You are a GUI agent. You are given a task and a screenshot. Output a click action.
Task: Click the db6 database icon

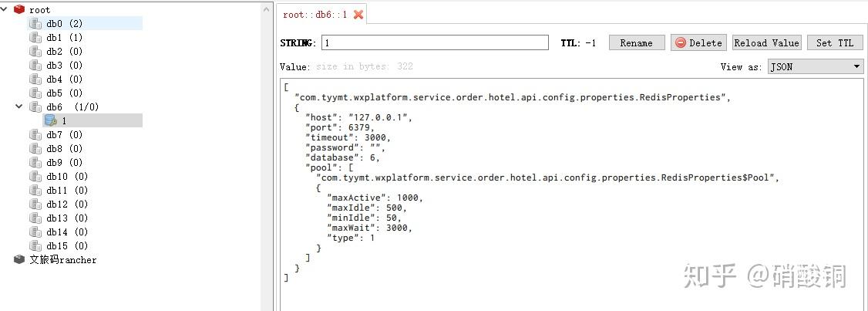point(35,106)
